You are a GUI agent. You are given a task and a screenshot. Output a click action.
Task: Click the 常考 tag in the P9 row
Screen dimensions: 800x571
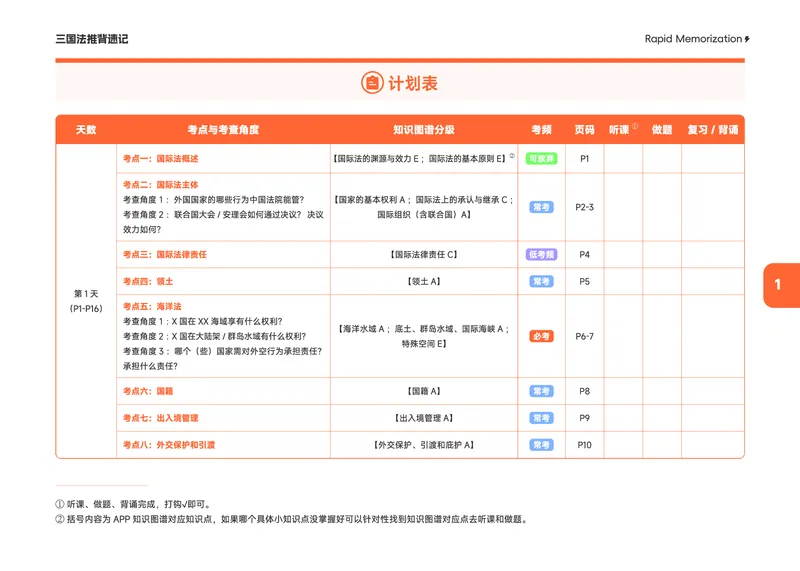(x=541, y=418)
